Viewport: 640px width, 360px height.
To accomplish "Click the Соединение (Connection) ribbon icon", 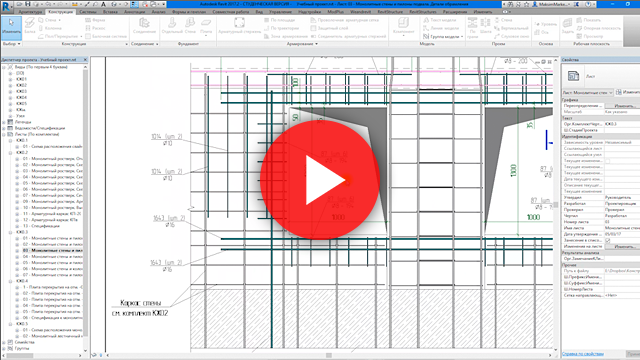I will (x=144, y=26).
